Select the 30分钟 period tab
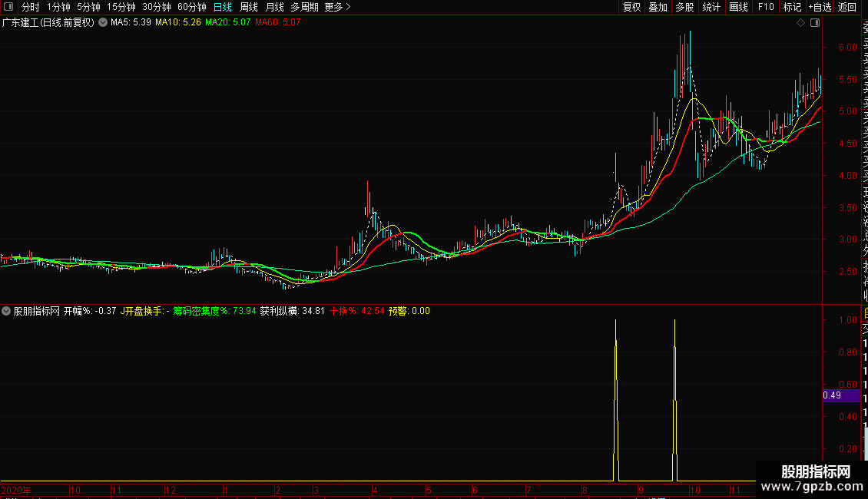The image size is (868, 499). pyautogui.click(x=157, y=7)
